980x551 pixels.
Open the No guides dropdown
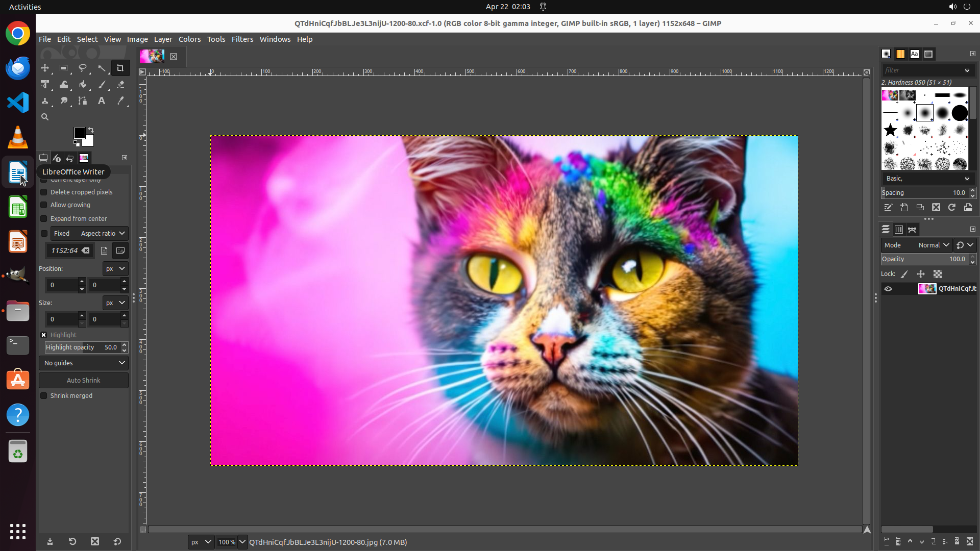pos(84,363)
